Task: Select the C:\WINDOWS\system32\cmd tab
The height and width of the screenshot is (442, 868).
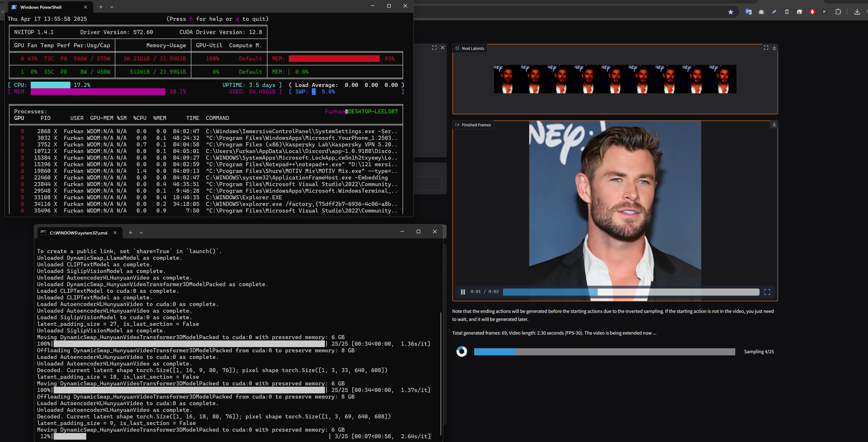Action: pos(78,232)
